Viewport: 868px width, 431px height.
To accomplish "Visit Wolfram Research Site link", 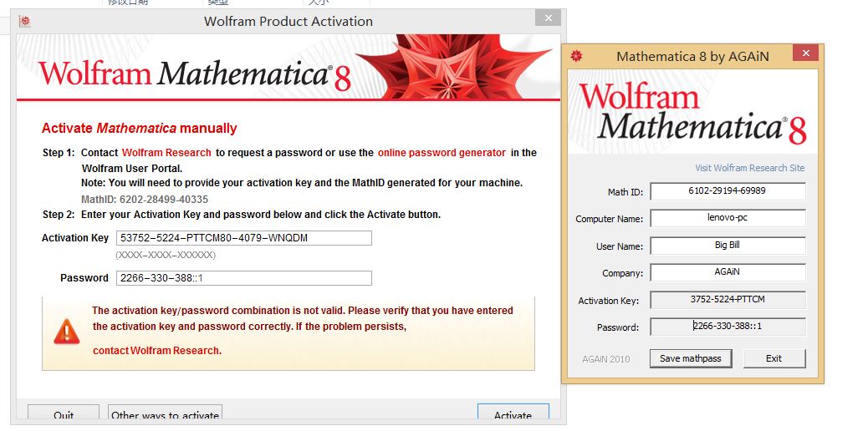I will 749,168.
